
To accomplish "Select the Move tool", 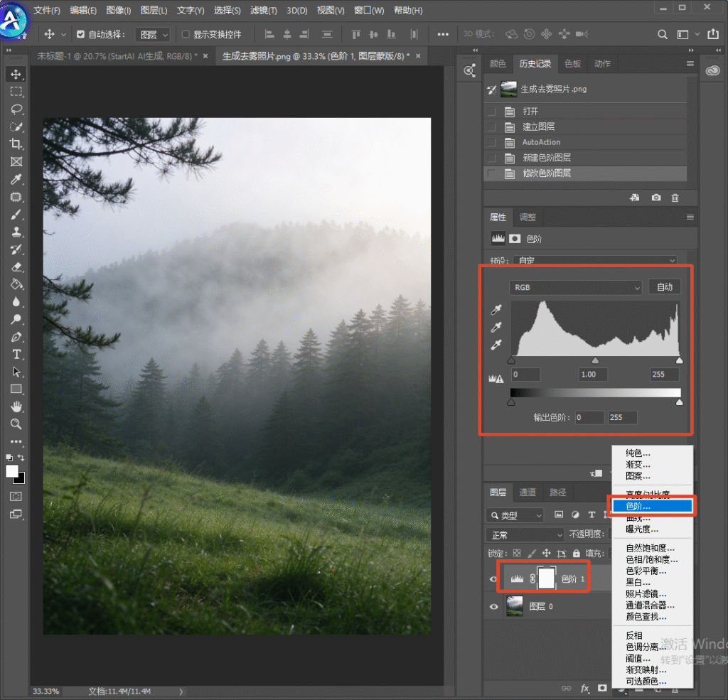I will (x=16, y=75).
